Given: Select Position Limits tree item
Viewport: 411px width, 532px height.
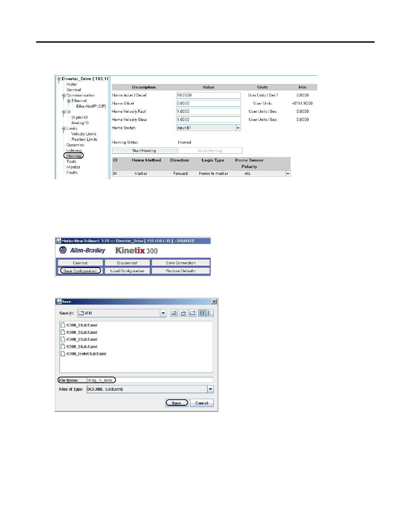Looking at the screenshot, I should [x=84, y=140].
